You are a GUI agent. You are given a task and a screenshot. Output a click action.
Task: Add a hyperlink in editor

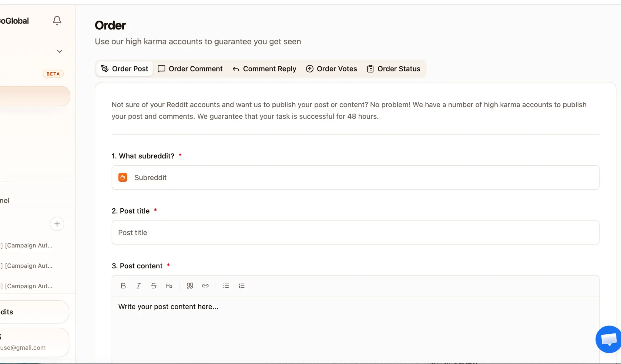point(205,286)
